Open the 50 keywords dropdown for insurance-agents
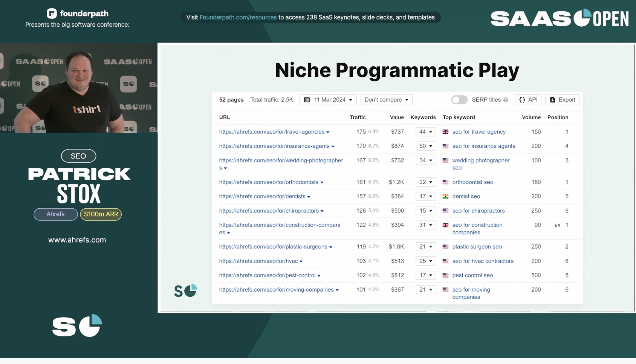Viewport: 636px width, 364px height. point(425,146)
